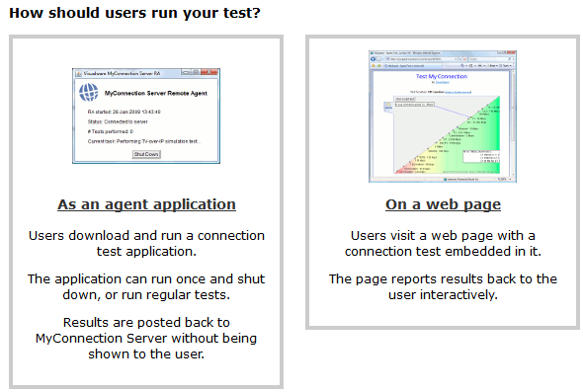
Task: Click the 'MyConnection Server Remote Agent' heading text
Action: (156, 93)
